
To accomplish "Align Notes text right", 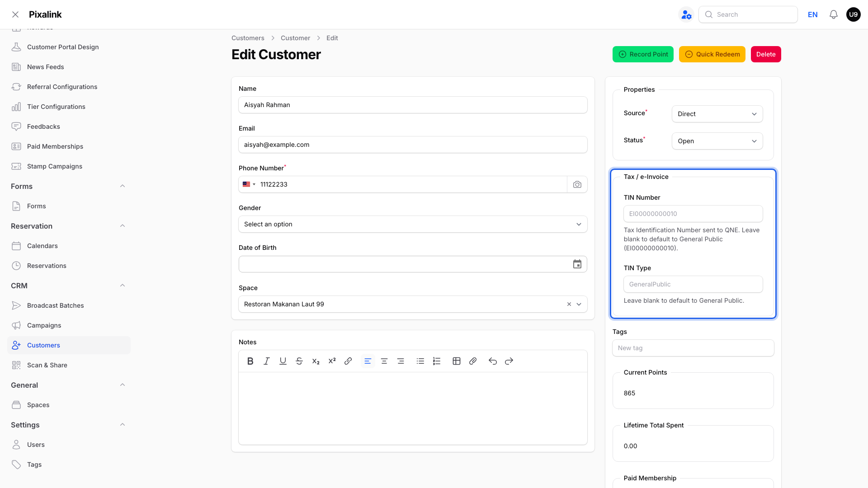I will 401,361.
